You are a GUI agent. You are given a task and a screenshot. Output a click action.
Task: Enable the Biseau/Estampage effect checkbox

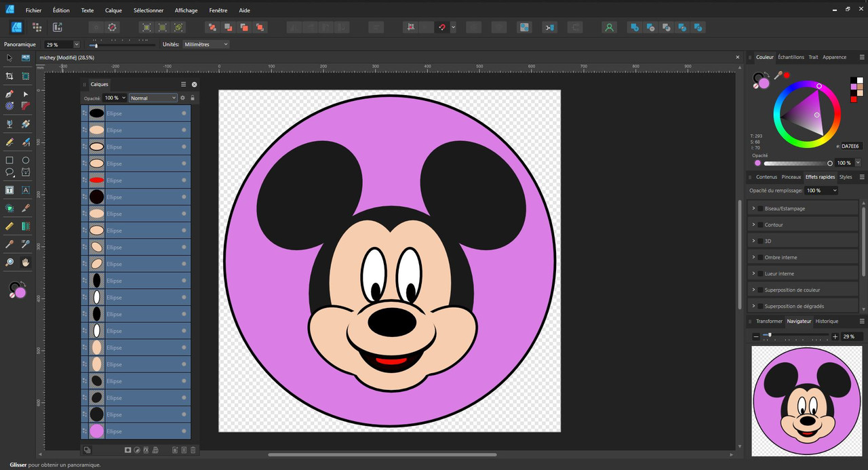click(760, 208)
